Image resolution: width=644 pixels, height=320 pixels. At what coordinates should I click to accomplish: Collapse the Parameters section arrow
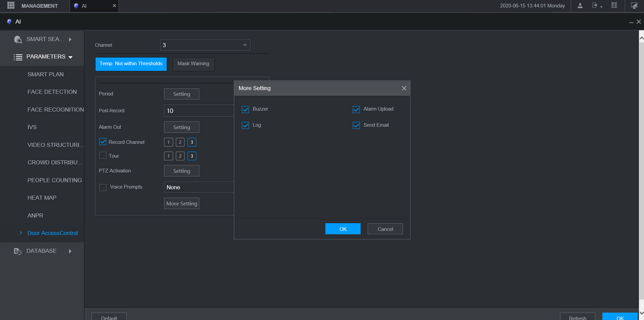pos(71,57)
